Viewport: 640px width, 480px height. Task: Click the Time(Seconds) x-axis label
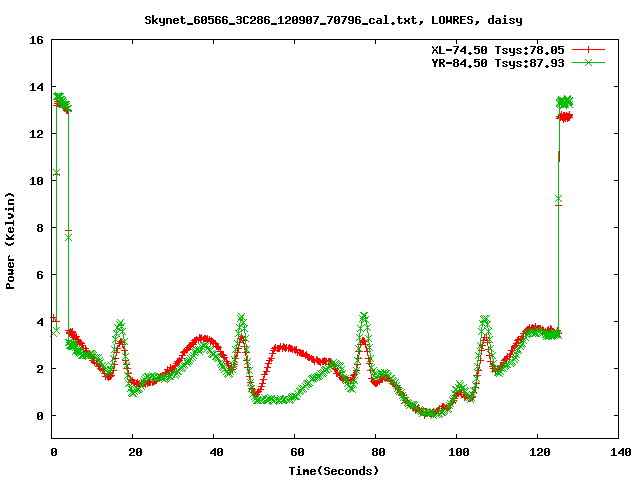pos(335,470)
